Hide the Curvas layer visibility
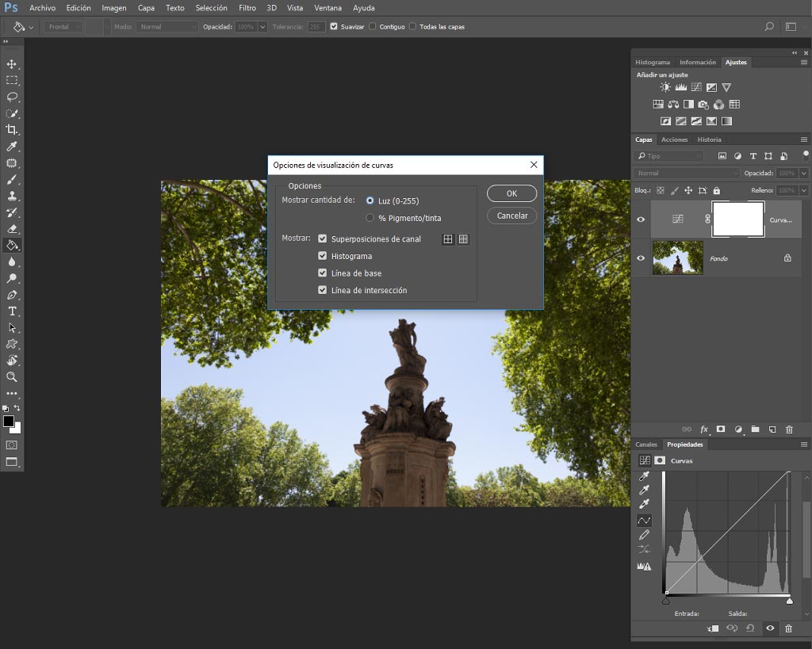This screenshot has width=812, height=649. (x=641, y=220)
